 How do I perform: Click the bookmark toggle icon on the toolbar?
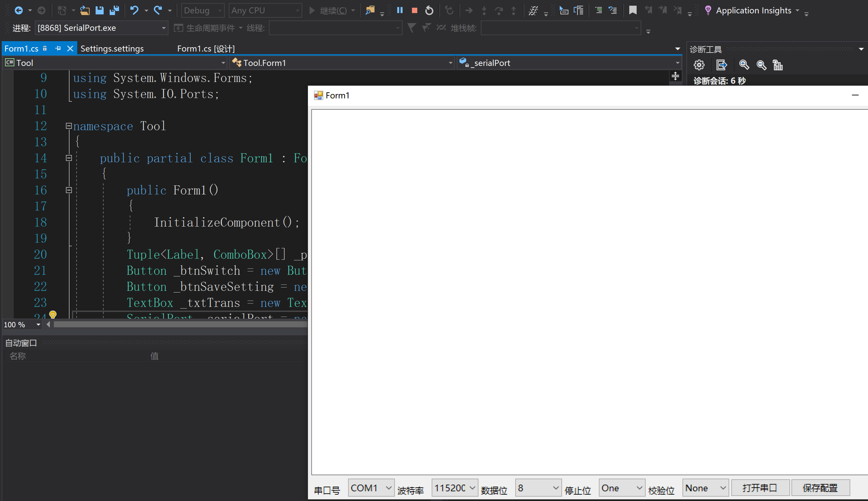click(x=632, y=10)
